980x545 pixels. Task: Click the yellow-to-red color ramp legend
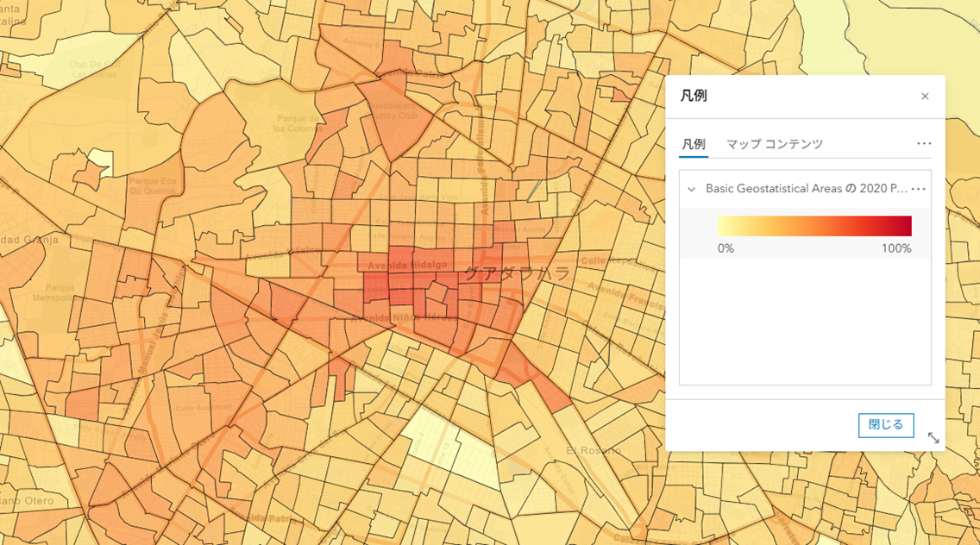(814, 226)
